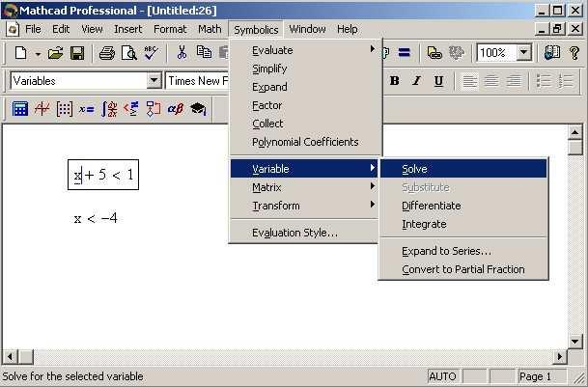Open the Resource Center book icon
This screenshot has width=588, height=387.
552,53
